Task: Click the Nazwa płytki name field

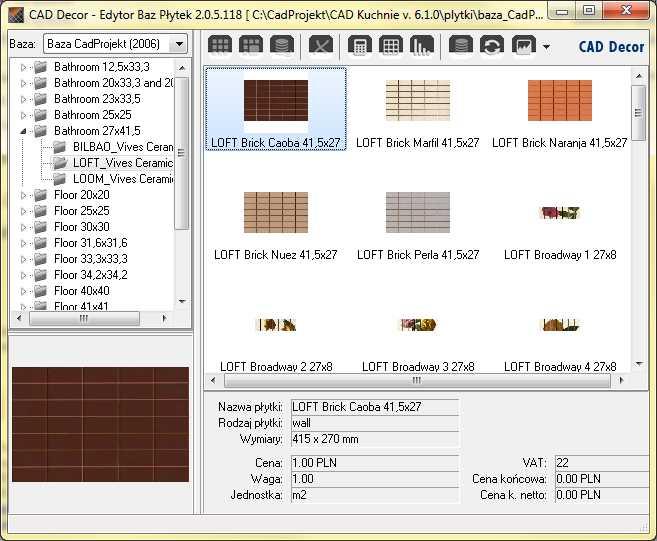Action: point(375,407)
